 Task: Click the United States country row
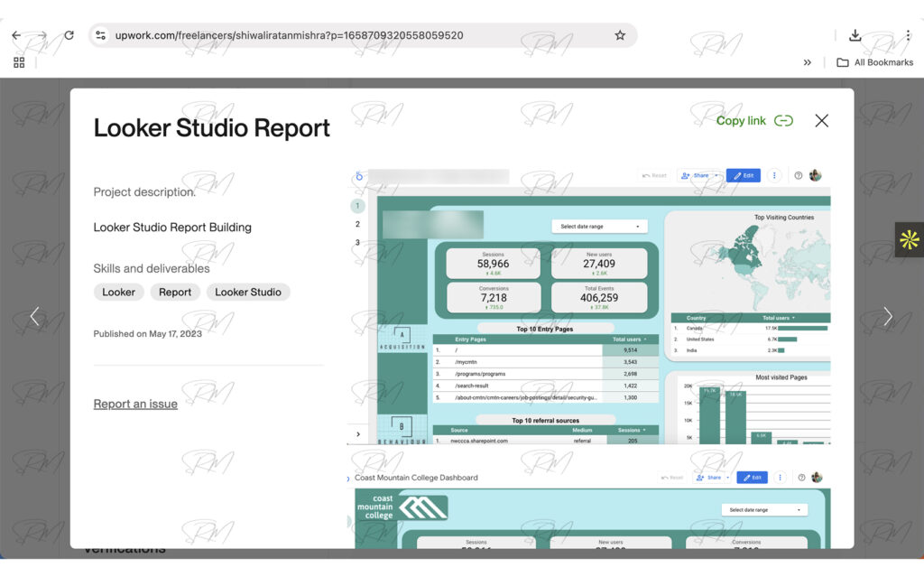[750, 340]
